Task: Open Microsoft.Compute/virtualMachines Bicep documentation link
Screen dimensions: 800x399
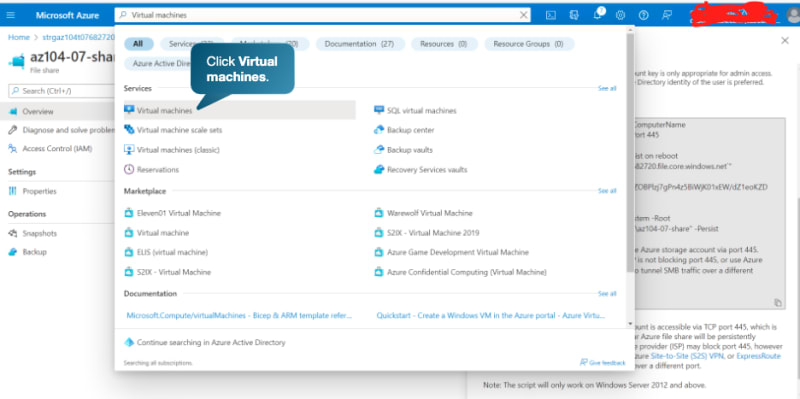Action: tap(239, 315)
